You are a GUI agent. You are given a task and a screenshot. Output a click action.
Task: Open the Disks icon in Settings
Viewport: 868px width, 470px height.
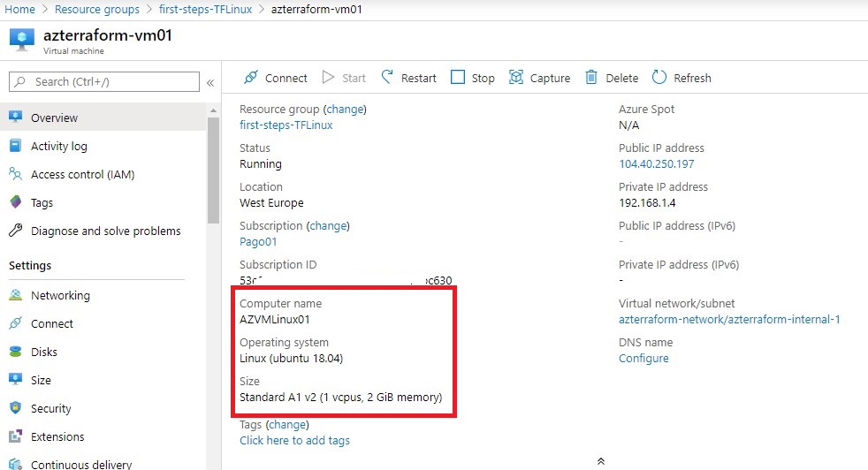coord(15,352)
